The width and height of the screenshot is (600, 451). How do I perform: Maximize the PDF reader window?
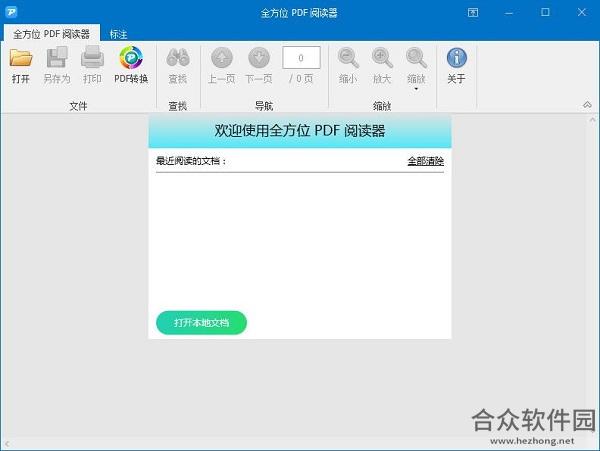[x=545, y=13]
